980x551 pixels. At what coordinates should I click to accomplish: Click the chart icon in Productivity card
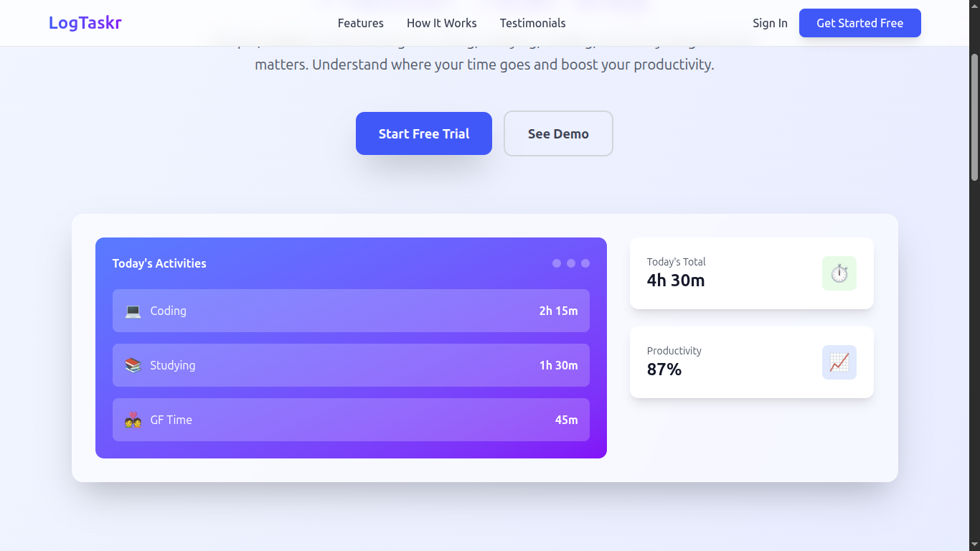[839, 362]
